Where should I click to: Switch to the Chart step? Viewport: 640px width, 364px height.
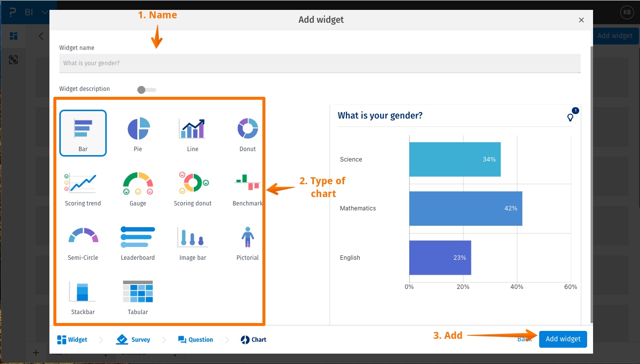pyautogui.click(x=253, y=339)
